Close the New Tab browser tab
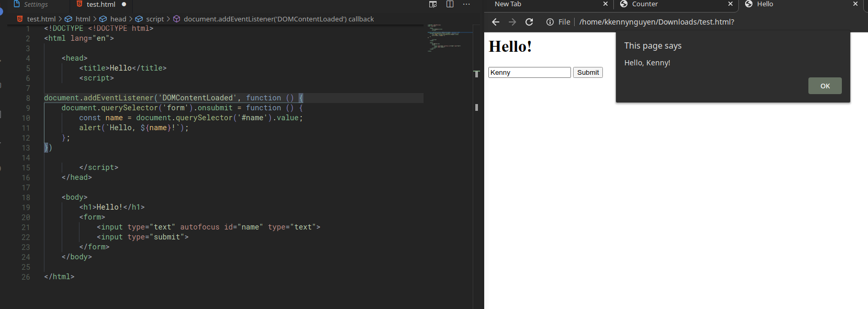 [606, 4]
